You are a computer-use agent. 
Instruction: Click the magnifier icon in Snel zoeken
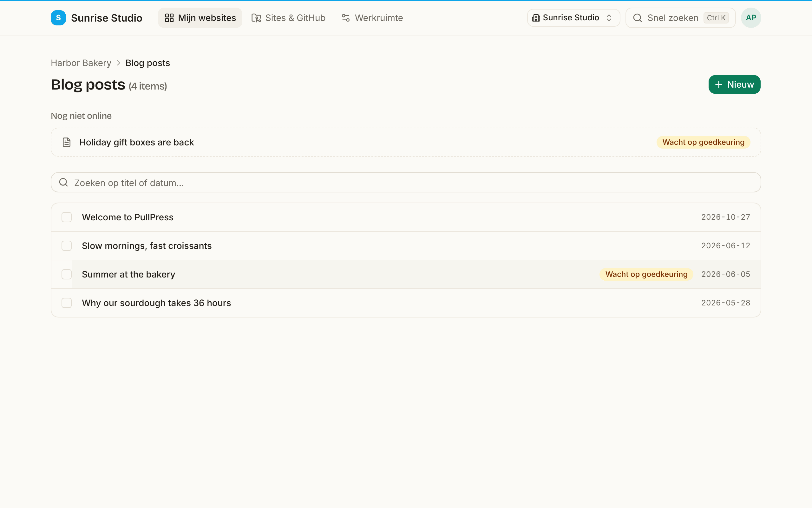638,18
